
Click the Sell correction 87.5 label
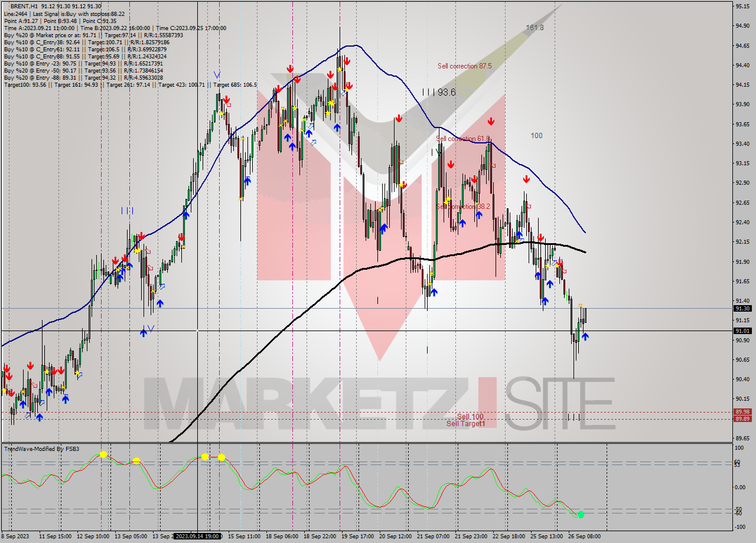(x=464, y=66)
